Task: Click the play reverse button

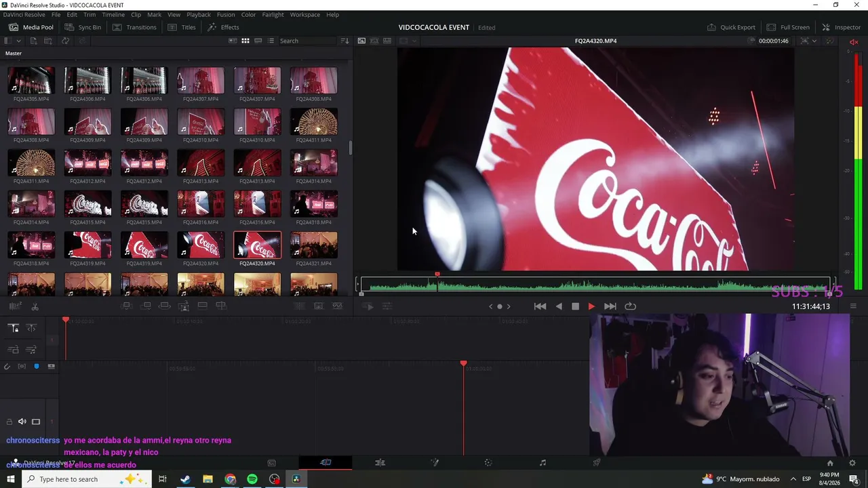Action: [559, 306]
